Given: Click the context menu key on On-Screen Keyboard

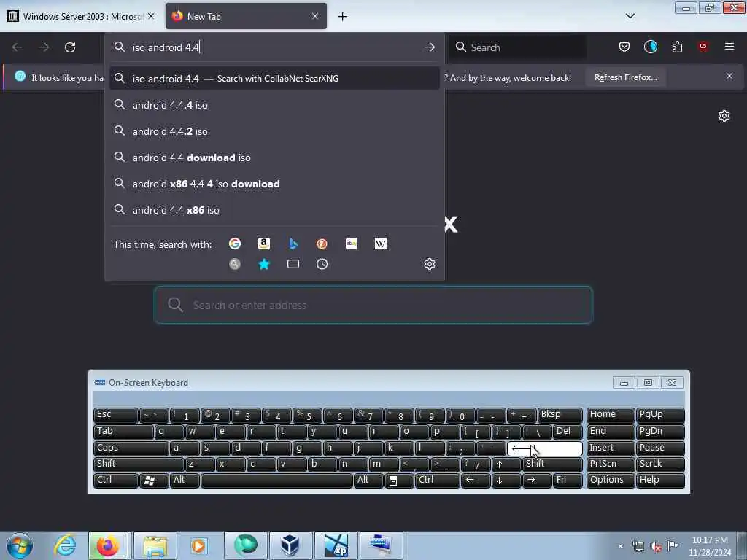Looking at the screenshot, I should point(399,481).
